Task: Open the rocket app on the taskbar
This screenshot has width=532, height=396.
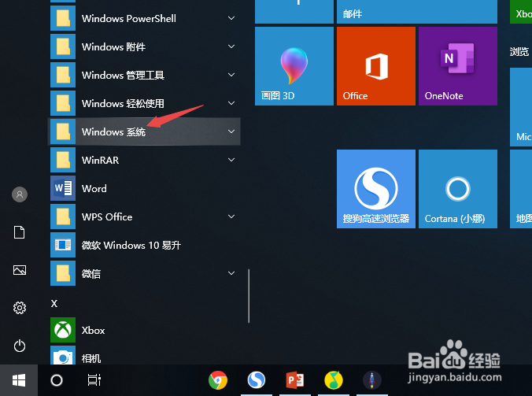Action: 372,380
